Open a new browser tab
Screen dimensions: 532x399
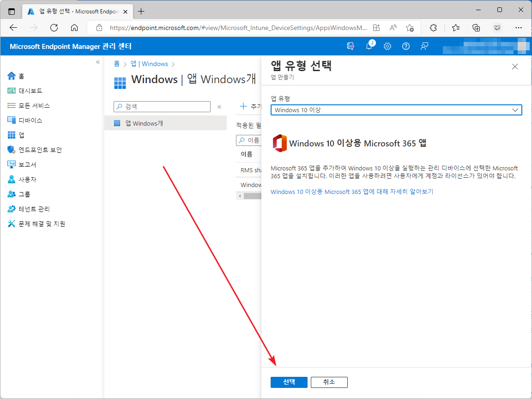click(x=141, y=12)
